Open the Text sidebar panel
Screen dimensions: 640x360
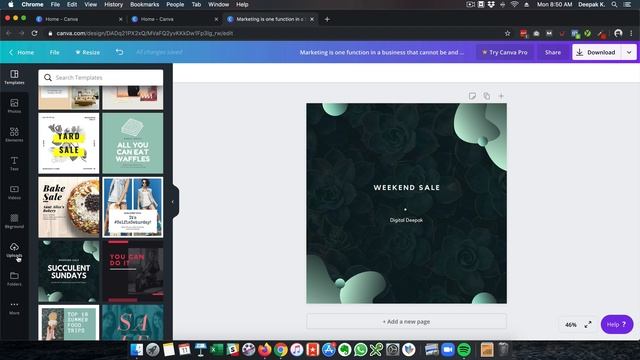[x=14, y=163]
